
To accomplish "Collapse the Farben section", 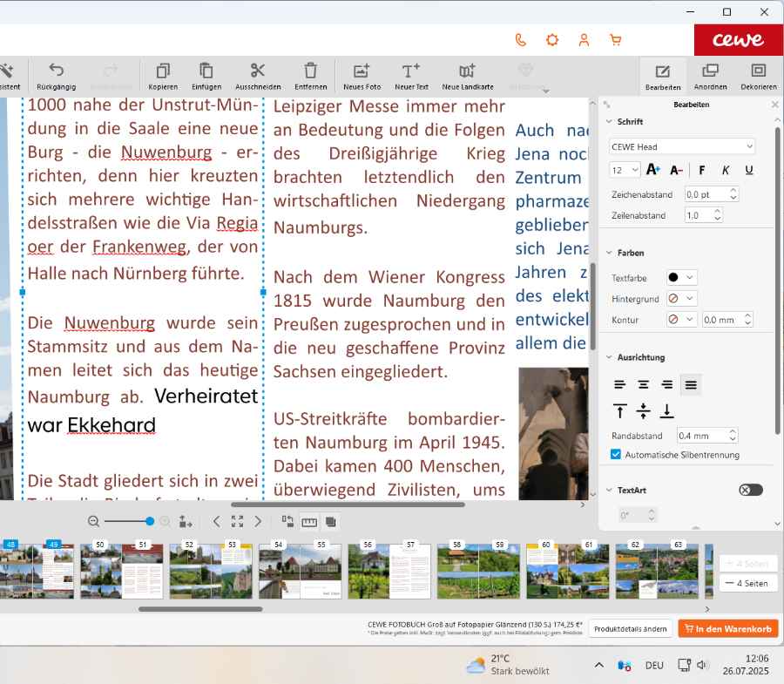I will coord(610,253).
